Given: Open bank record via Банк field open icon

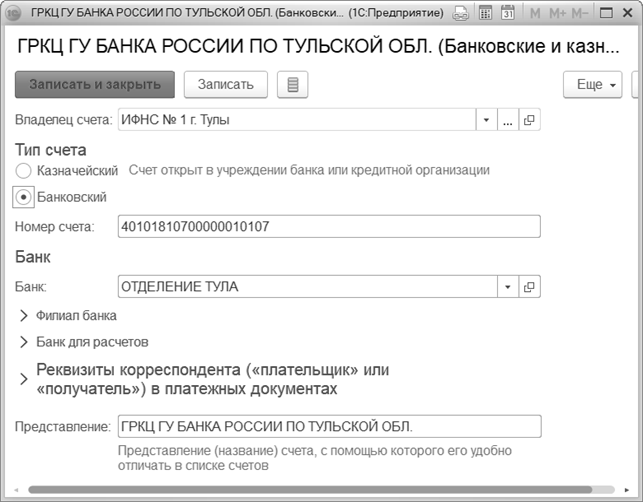Looking at the screenshot, I should click(x=529, y=286).
